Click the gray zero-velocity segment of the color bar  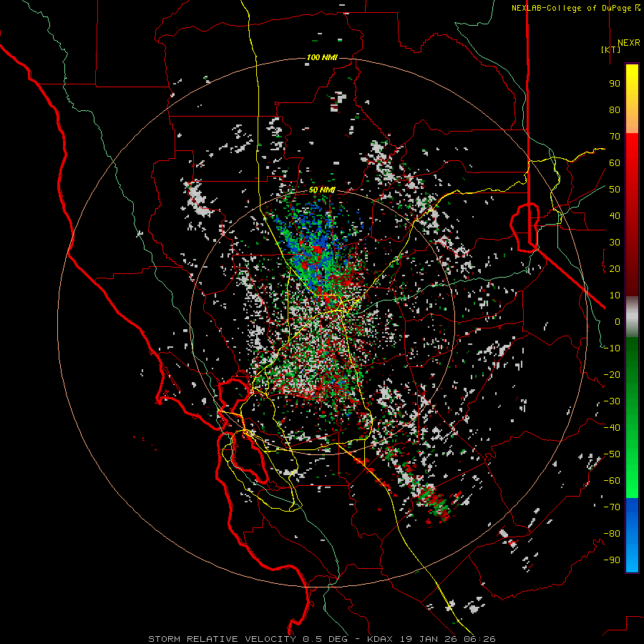[632, 316]
